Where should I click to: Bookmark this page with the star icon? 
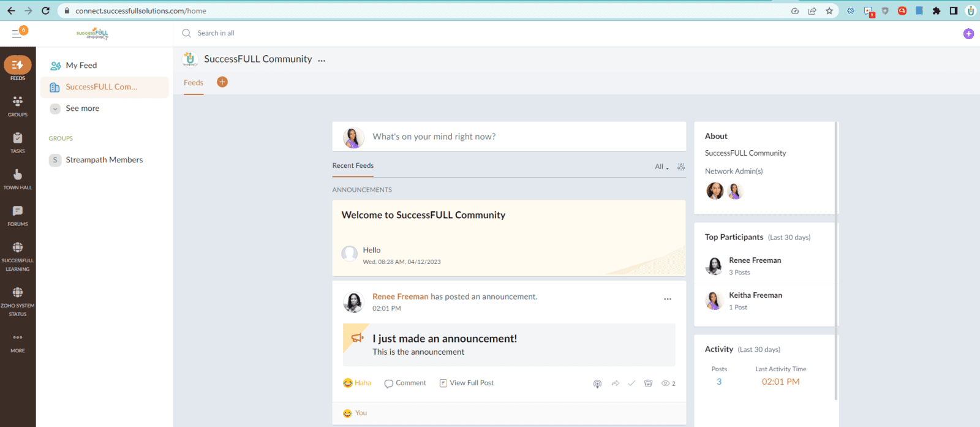pyautogui.click(x=829, y=10)
